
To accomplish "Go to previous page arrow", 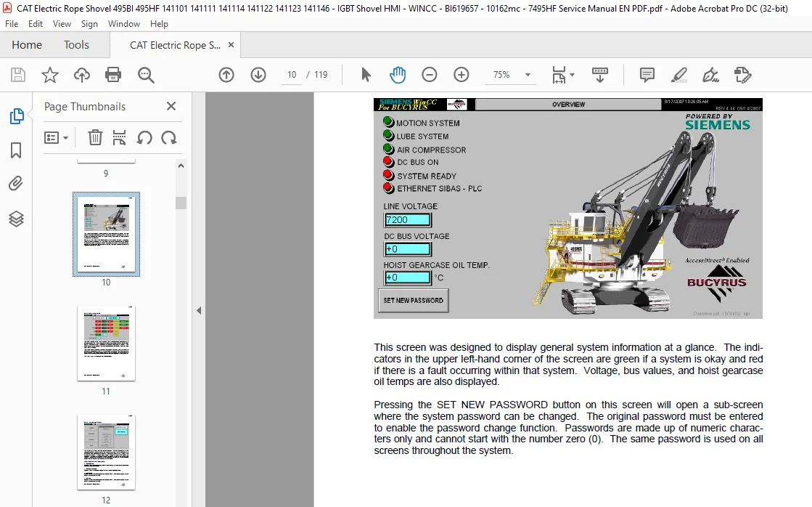I will [226, 75].
